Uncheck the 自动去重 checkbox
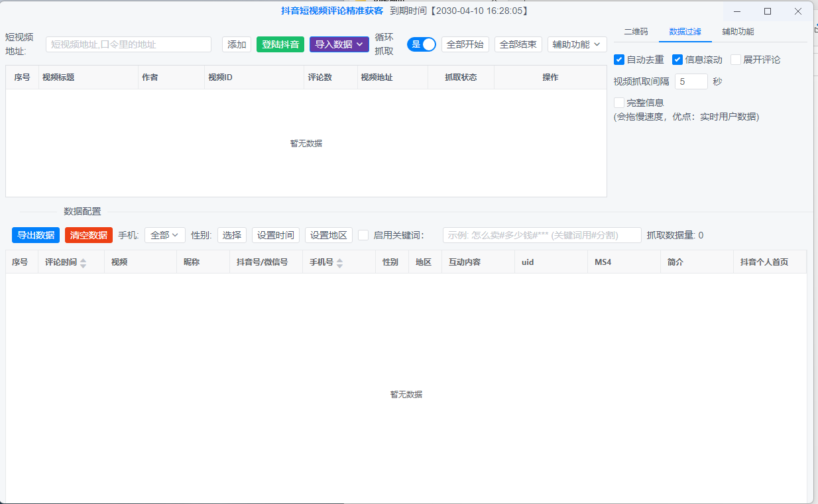 619,60
